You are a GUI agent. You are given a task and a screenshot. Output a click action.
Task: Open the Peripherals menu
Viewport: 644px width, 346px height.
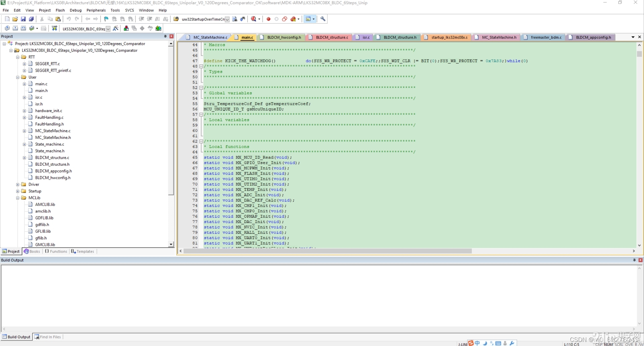[x=96, y=10]
